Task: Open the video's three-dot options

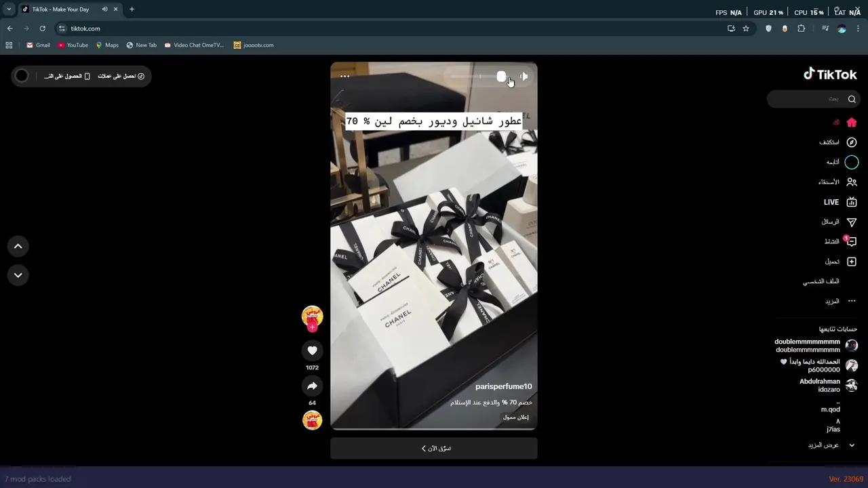Action: pos(344,76)
